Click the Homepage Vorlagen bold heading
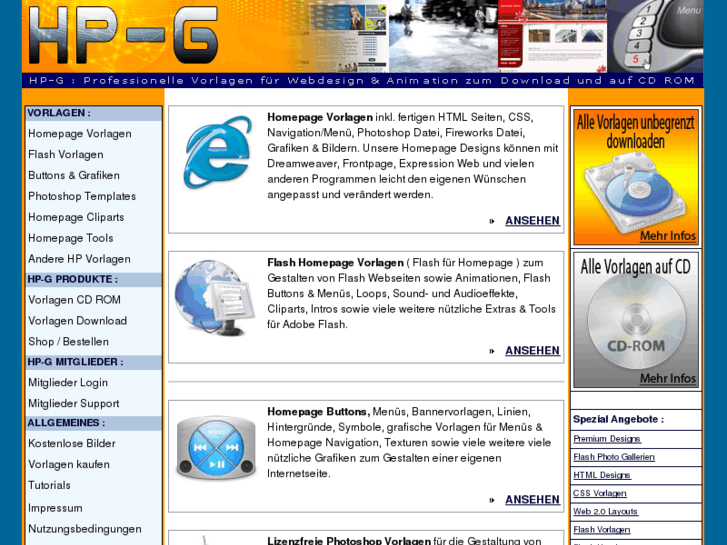 click(320, 117)
